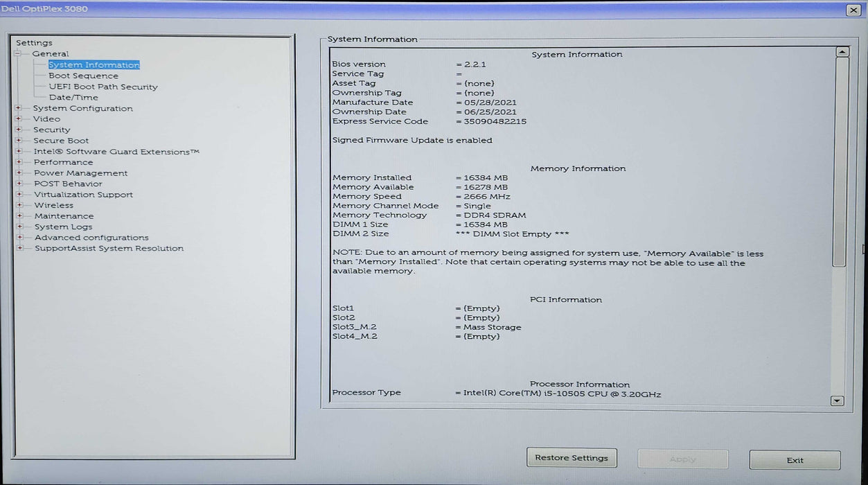Click the Memory Available 16278 MB value
This screenshot has width=868, height=485.
pyautogui.click(x=486, y=187)
